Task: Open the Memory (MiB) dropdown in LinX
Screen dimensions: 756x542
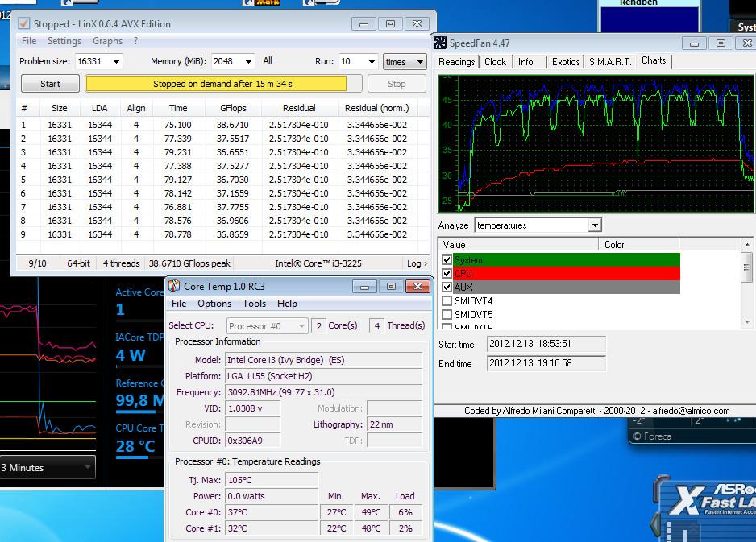Action: (248, 62)
